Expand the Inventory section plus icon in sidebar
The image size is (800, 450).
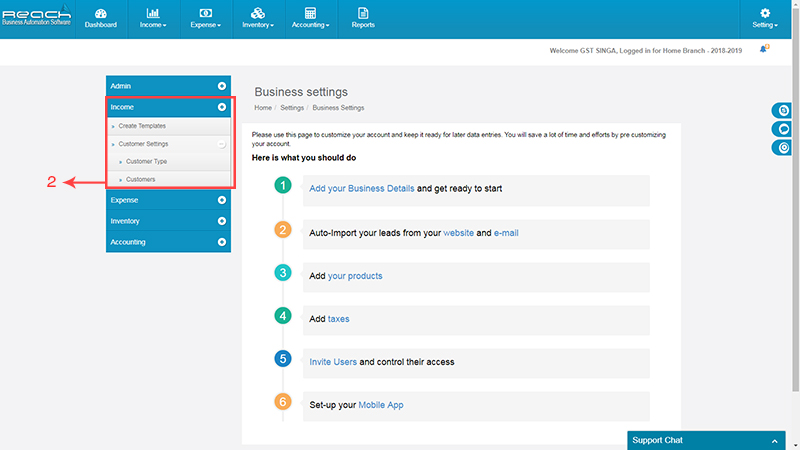click(x=221, y=221)
